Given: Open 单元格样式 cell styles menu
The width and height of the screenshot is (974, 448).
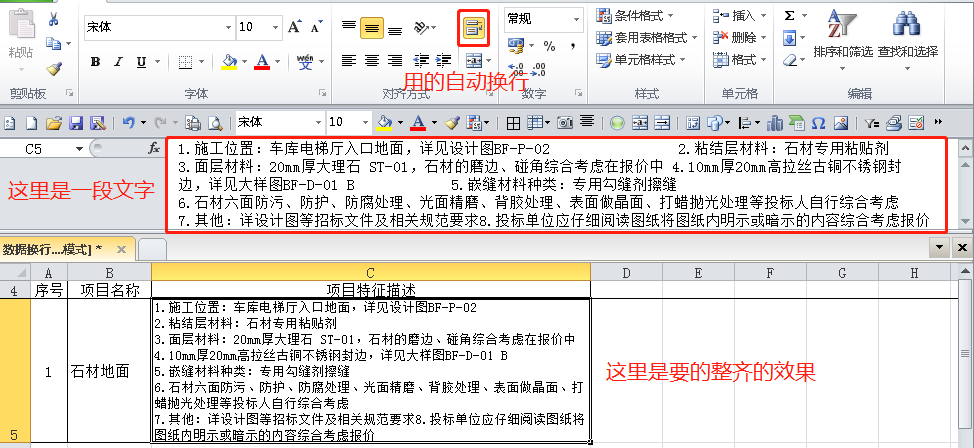Looking at the screenshot, I should click(640, 60).
